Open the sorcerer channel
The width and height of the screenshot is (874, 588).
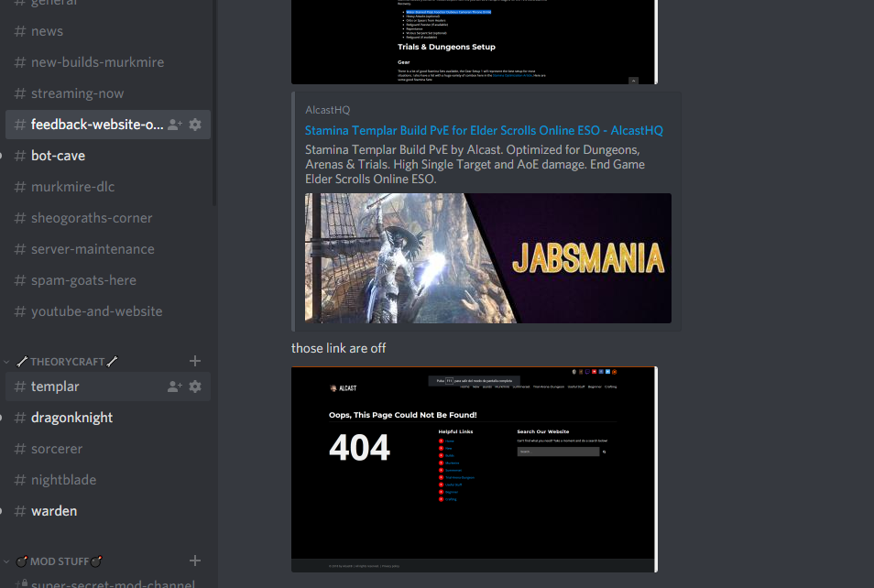click(x=108, y=449)
